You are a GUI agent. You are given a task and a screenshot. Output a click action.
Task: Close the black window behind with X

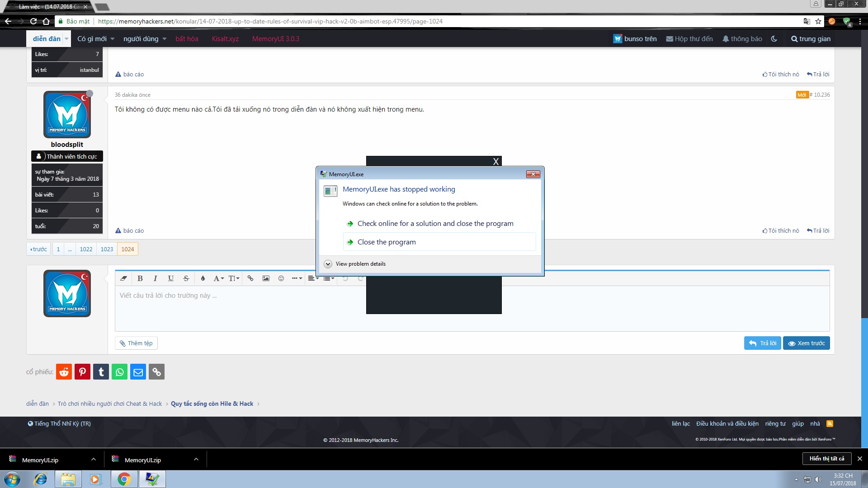coord(496,161)
